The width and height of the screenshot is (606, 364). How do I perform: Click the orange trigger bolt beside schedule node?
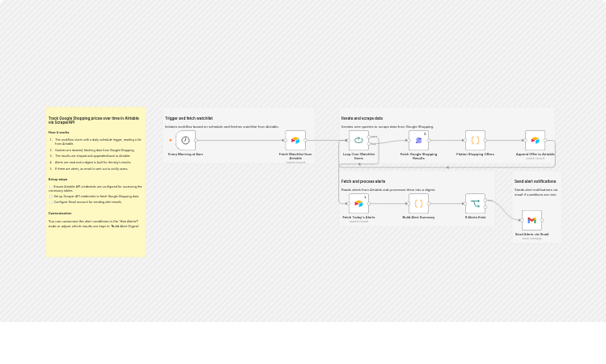[x=171, y=140]
